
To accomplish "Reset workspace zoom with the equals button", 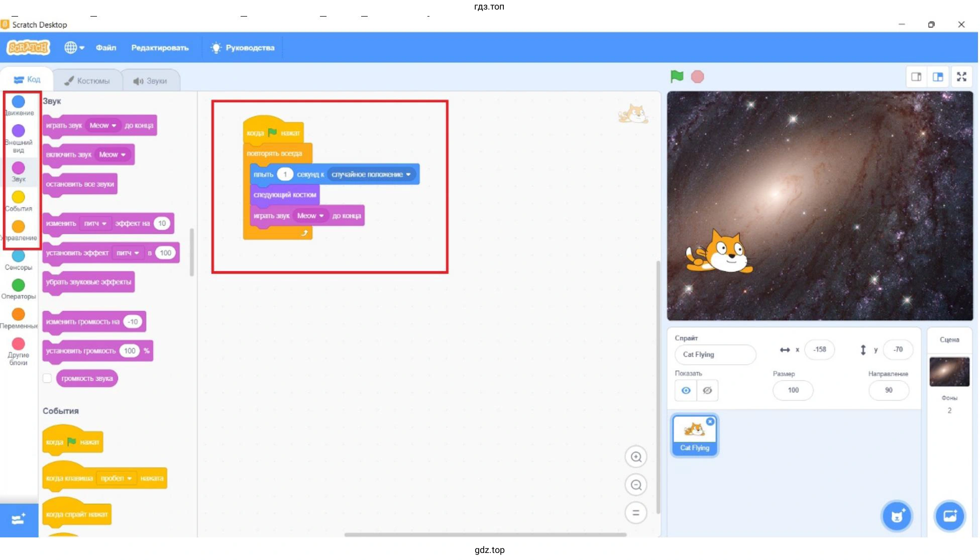I will click(637, 513).
